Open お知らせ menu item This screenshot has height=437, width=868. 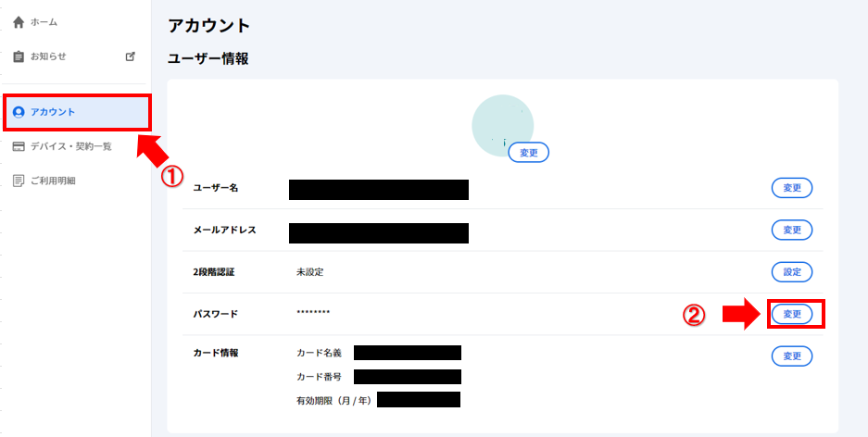[48, 56]
